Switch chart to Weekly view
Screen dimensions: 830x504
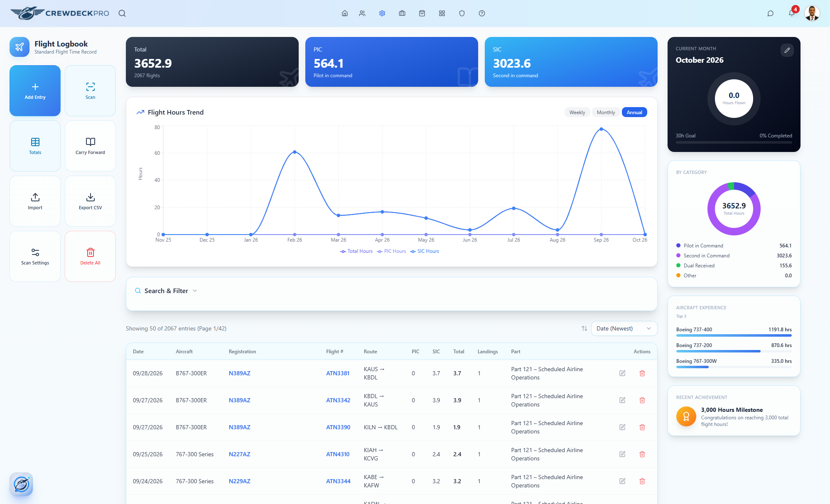(x=577, y=113)
